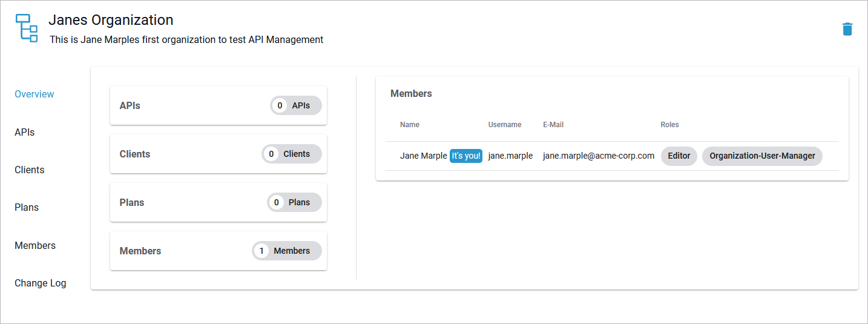Image resolution: width=868 pixels, height=324 pixels.
Task: Click the 0 APIs count chip
Action: 296,105
